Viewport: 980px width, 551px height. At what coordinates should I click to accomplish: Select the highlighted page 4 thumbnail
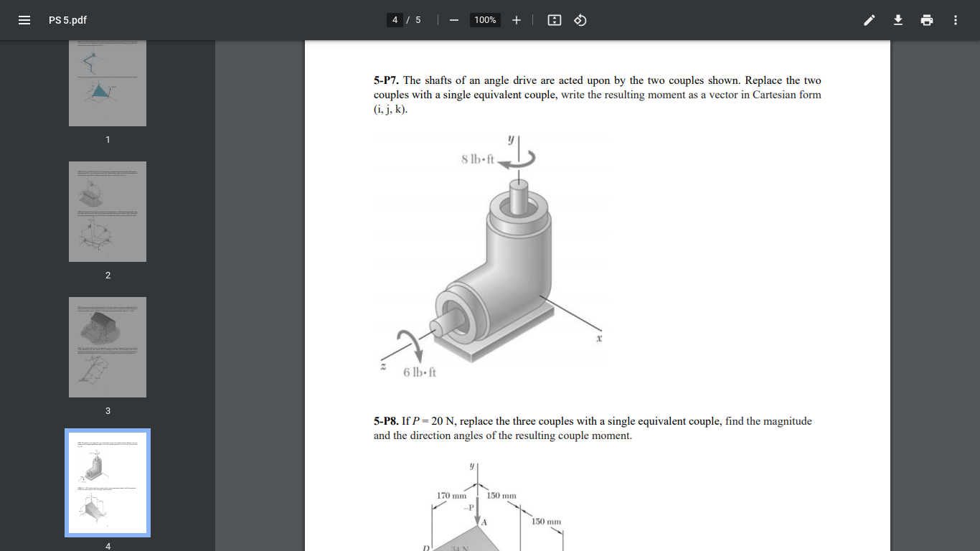pyautogui.click(x=108, y=483)
